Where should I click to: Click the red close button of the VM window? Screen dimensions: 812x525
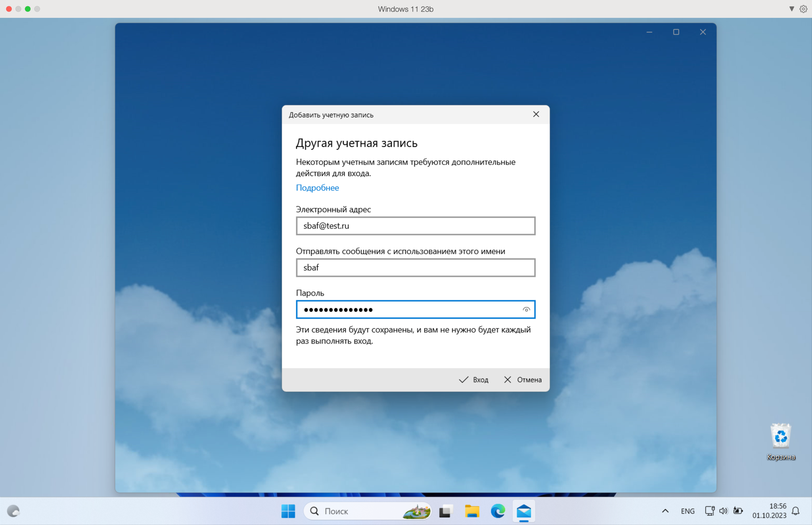9,9
